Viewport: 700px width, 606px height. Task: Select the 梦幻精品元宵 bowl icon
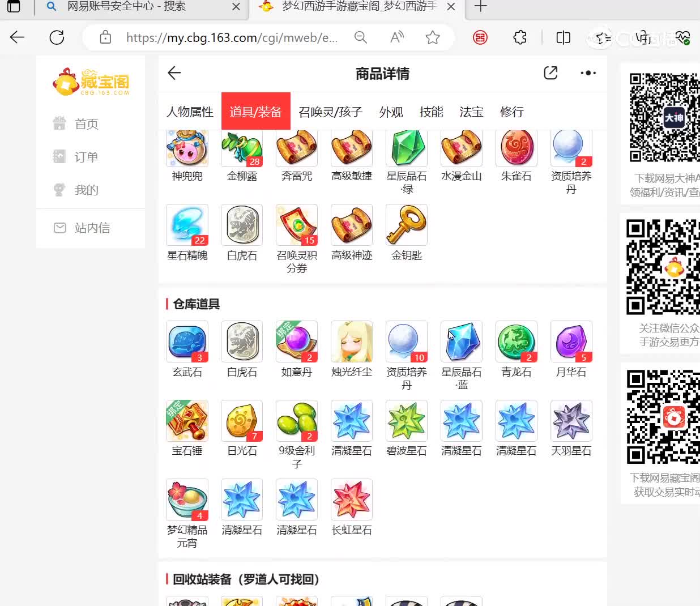[187, 500]
